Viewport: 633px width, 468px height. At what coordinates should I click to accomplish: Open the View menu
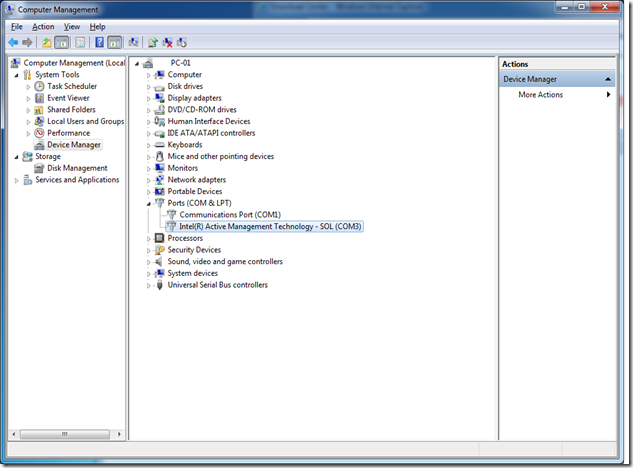[72, 26]
